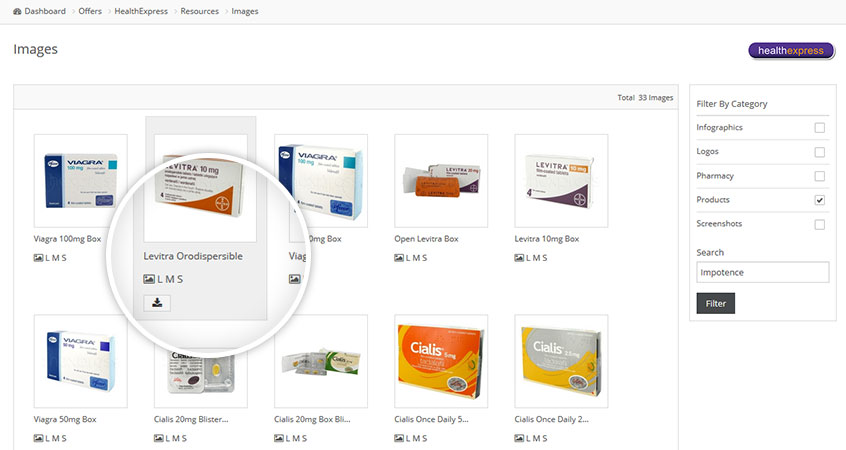Screen dimensions: 846x450
Task: Click the 'Viagra 100mg Box' caption
Action: [67, 238]
